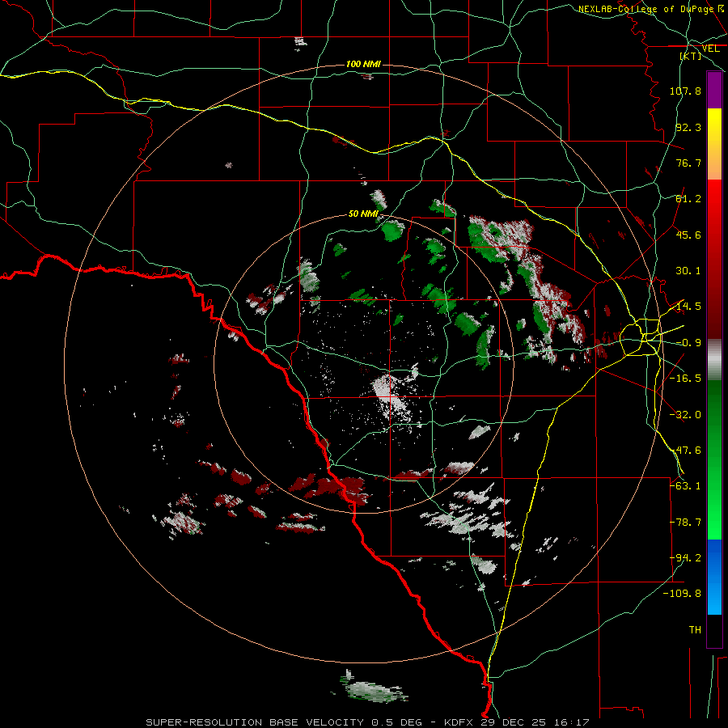This screenshot has width=728, height=728.
Task: Select the -32.0 scale value
Action: (x=685, y=415)
